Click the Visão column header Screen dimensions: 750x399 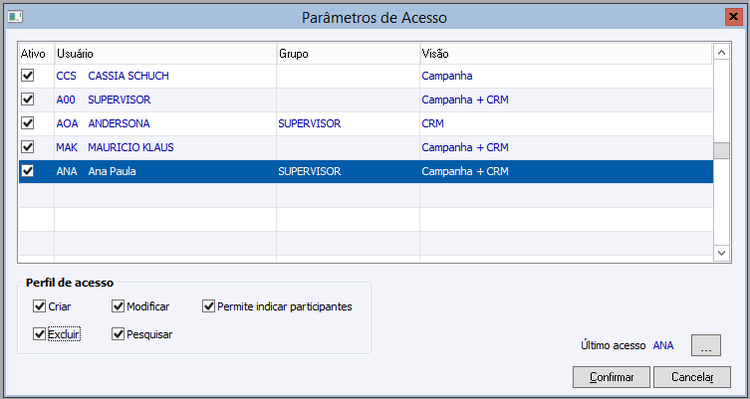(566, 54)
